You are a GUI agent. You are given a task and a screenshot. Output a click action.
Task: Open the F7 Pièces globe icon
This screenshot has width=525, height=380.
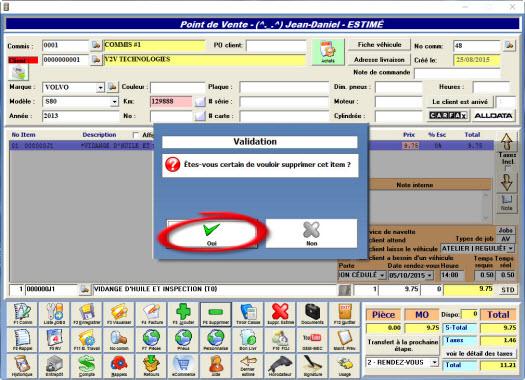(x=151, y=339)
